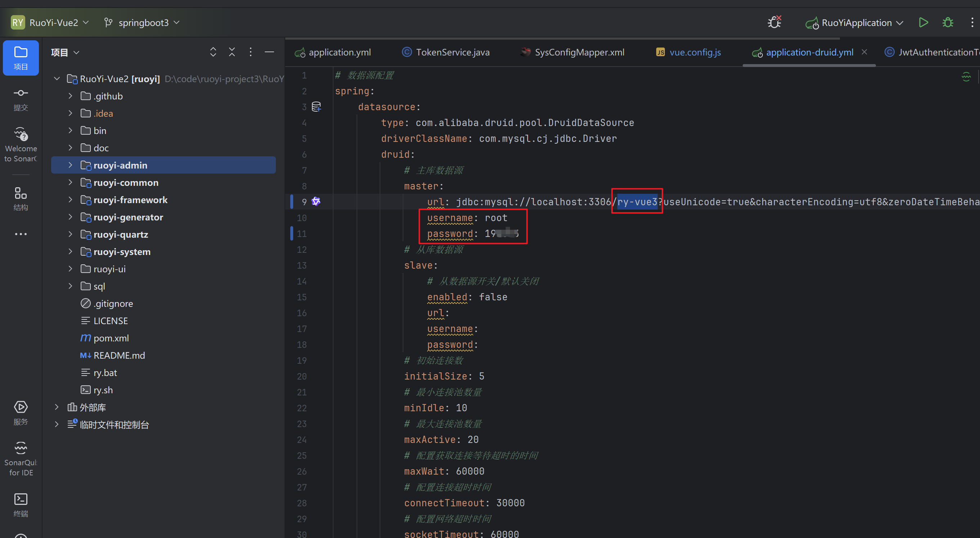Viewport: 980px width, 538px height.
Task: Expand the ruoyi-ui folder
Action: coord(70,269)
